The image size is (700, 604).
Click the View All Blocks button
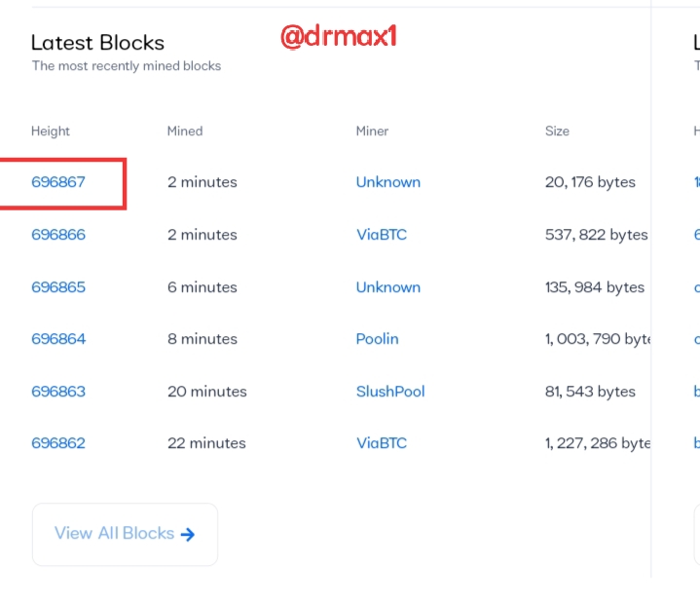pos(125,534)
